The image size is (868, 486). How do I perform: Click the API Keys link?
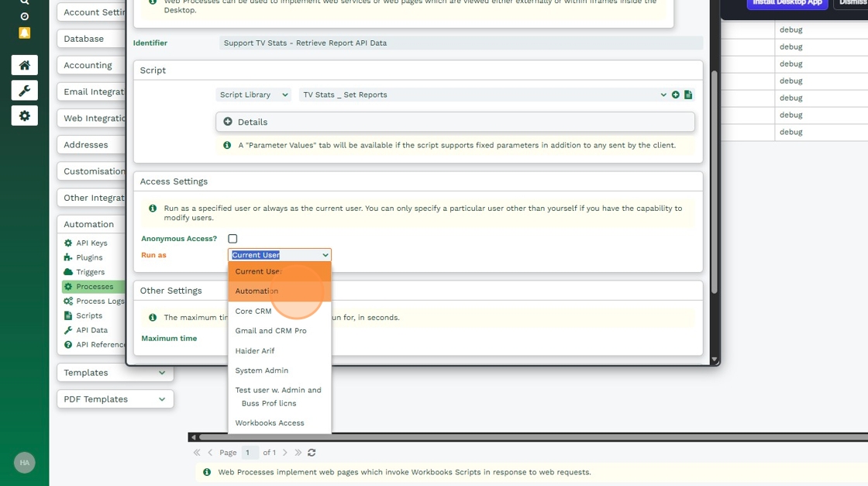point(91,243)
